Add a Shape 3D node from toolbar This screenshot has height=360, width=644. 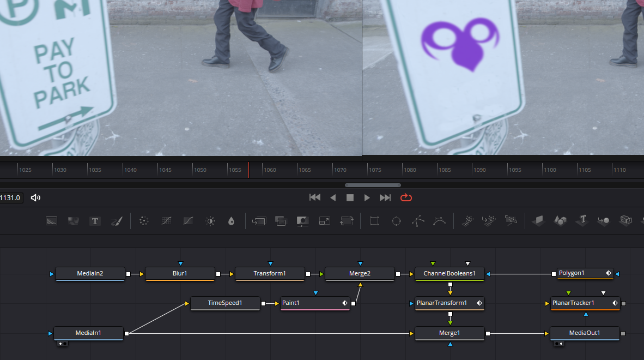(x=560, y=221)
